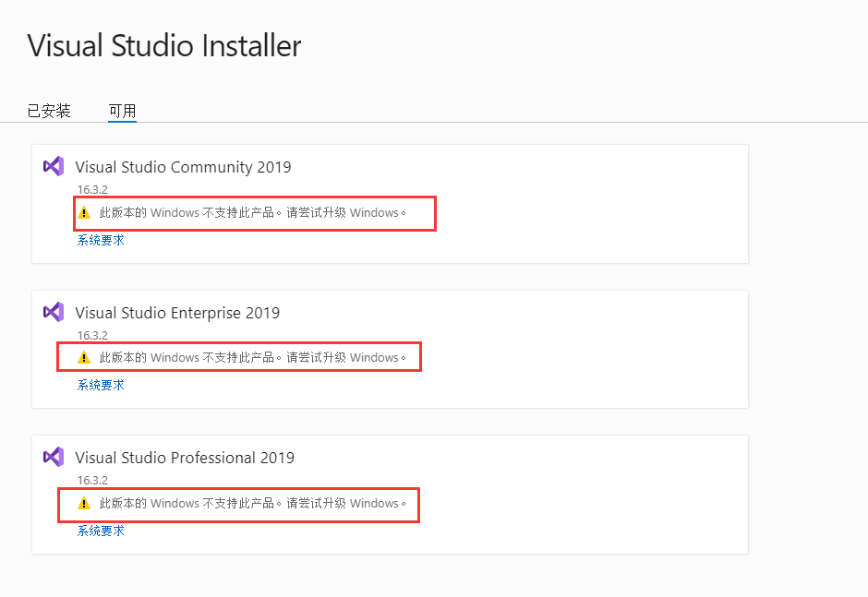The height and width of the screenshot is (597, 868).
Task: Click the Windows unsupported warning text for Community
Action: [x=253, y=212]
